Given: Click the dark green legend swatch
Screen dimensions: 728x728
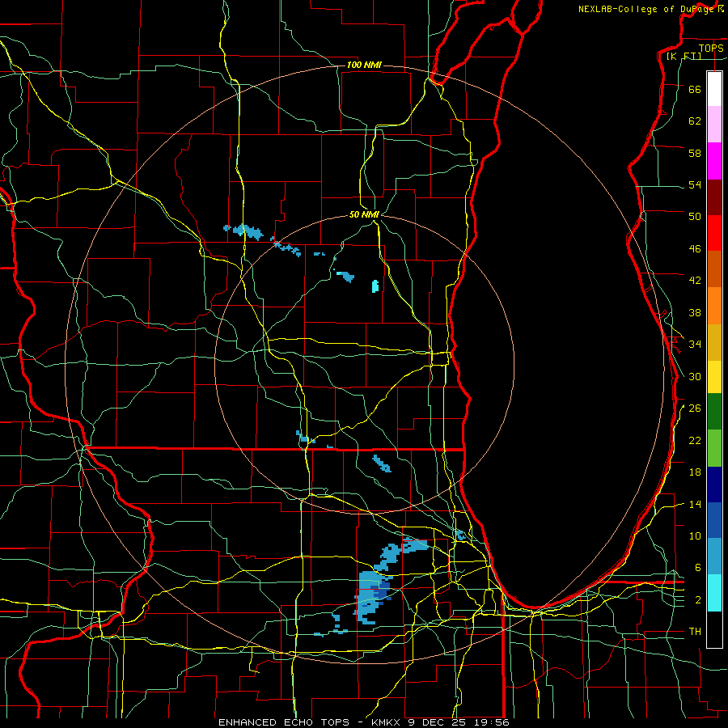Looking at the screenshot, I should (x=714, y=412).
